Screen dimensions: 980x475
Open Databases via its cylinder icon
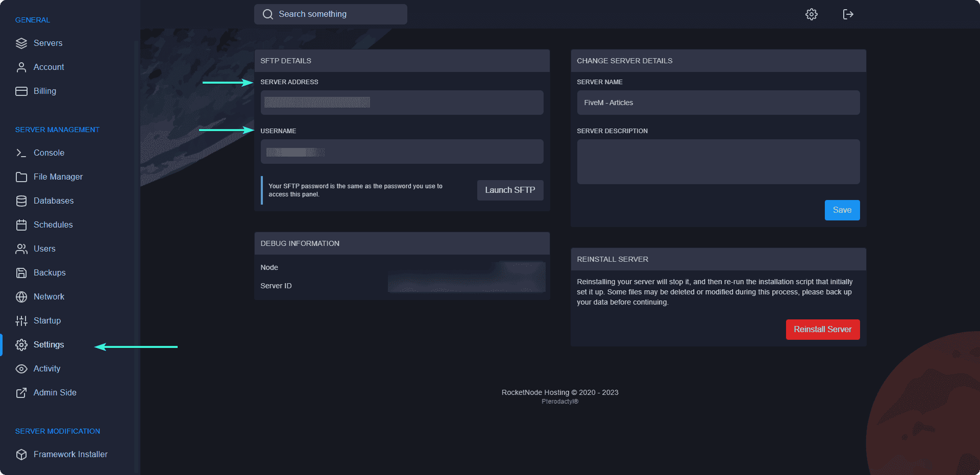21,201
